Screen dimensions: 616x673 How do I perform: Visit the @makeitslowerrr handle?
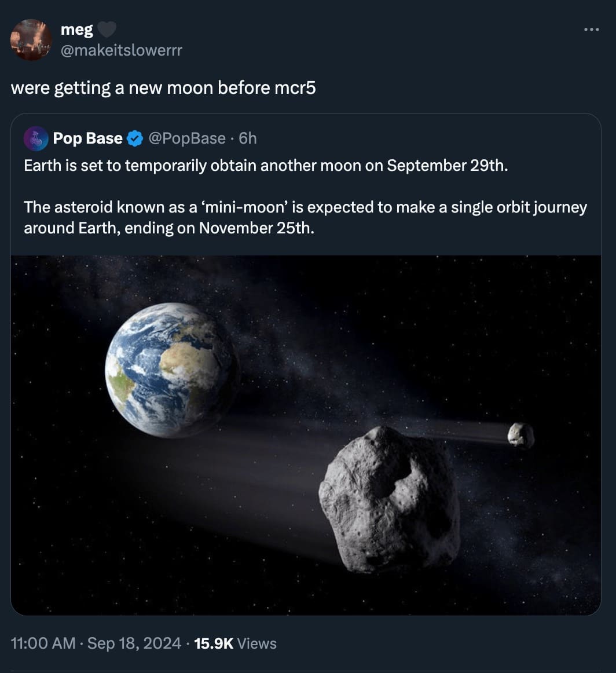coord(121,50)
